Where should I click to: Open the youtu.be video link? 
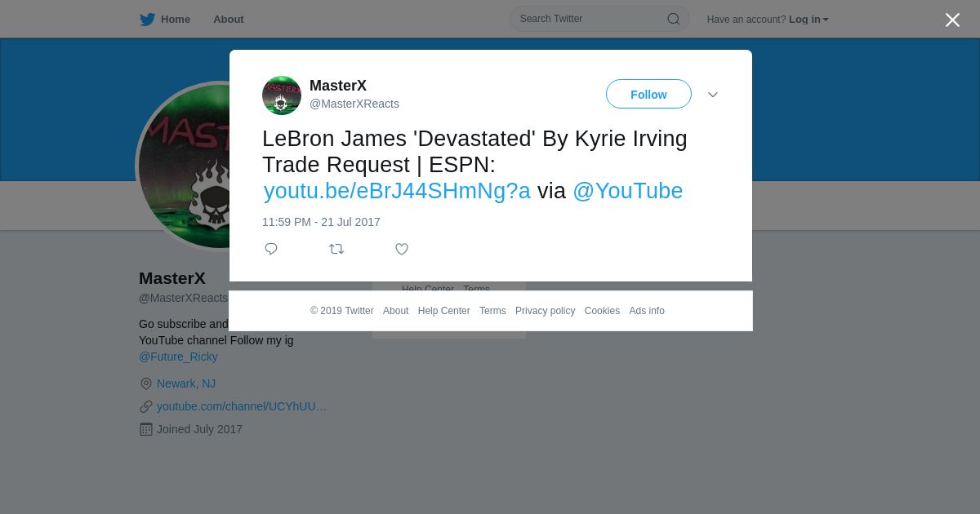[397, 191]
